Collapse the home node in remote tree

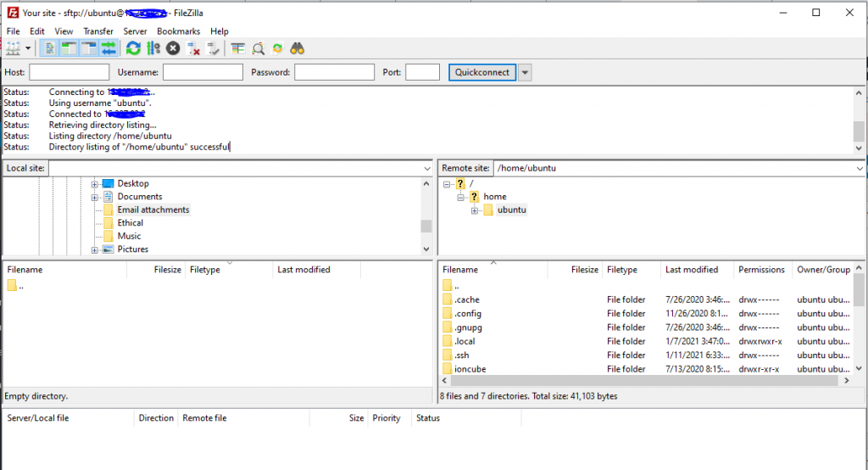click(x=460, y=198)
